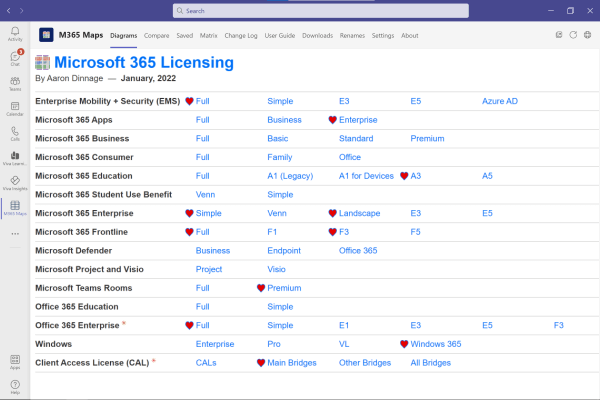Click the heart beside Windows 365

point(404,344)
